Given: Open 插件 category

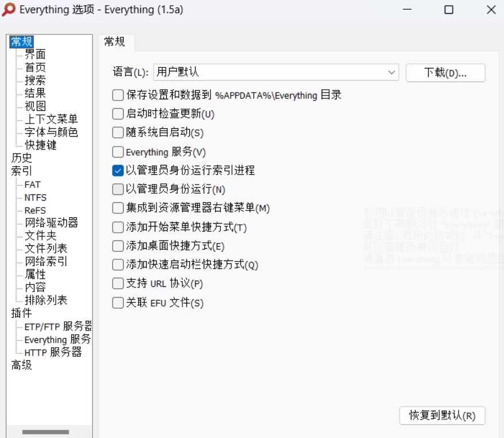Looking at the screenshot, I should [21, 313].
